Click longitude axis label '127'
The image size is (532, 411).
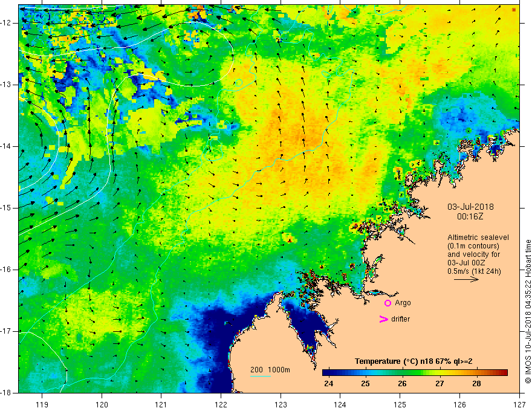(519, 404)
